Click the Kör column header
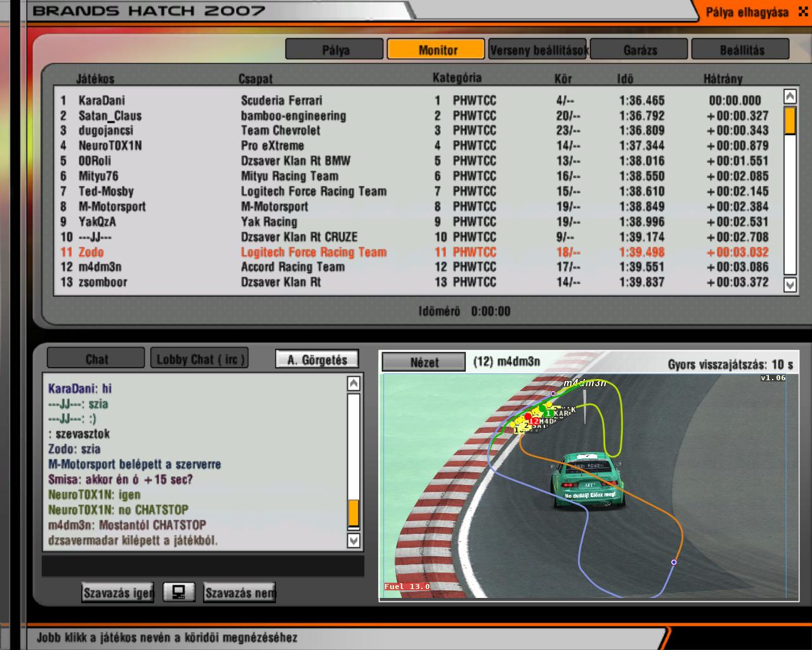 pos(563,79)
